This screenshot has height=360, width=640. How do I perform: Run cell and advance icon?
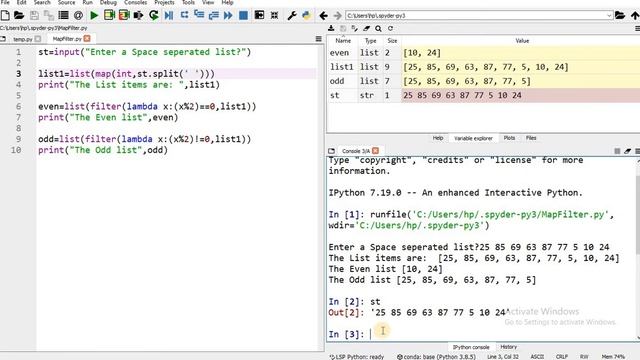[124, 16]
